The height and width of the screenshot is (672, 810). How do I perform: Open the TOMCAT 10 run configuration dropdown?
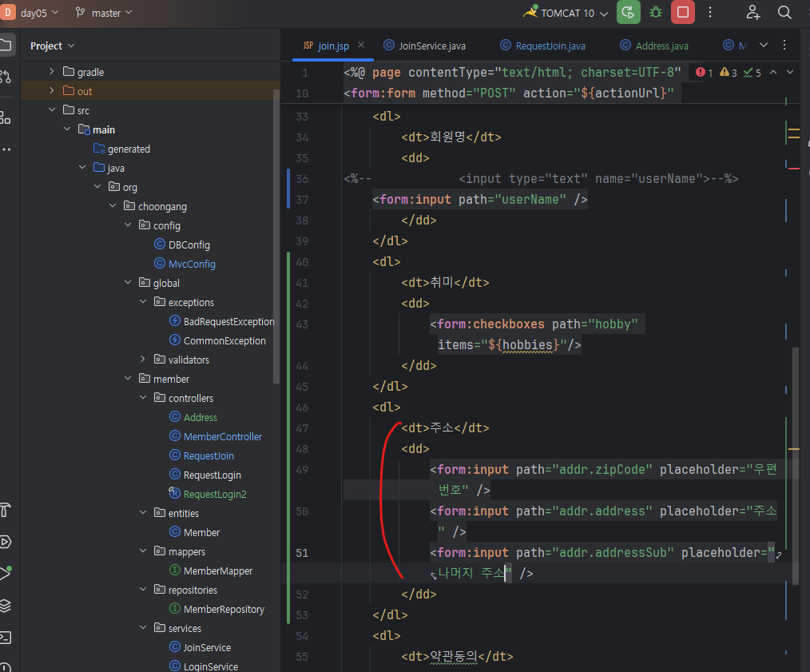pos(566,13)
